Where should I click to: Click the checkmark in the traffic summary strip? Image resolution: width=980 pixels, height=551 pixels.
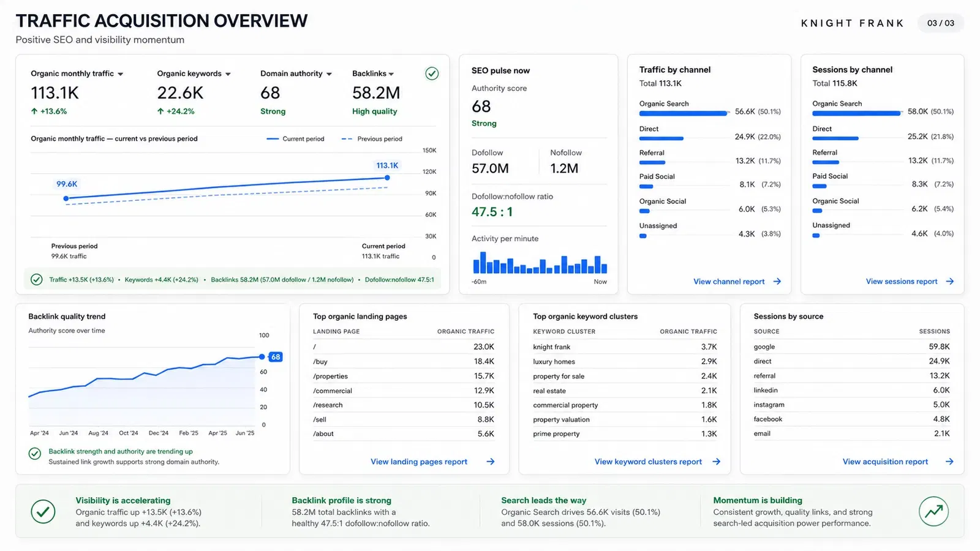click(x=37, y=279)
